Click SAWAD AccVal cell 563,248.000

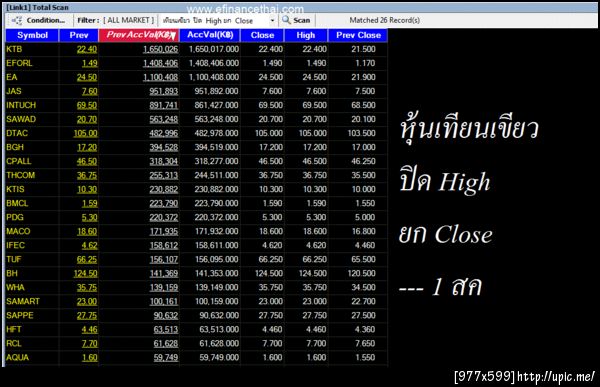(216, 119)
